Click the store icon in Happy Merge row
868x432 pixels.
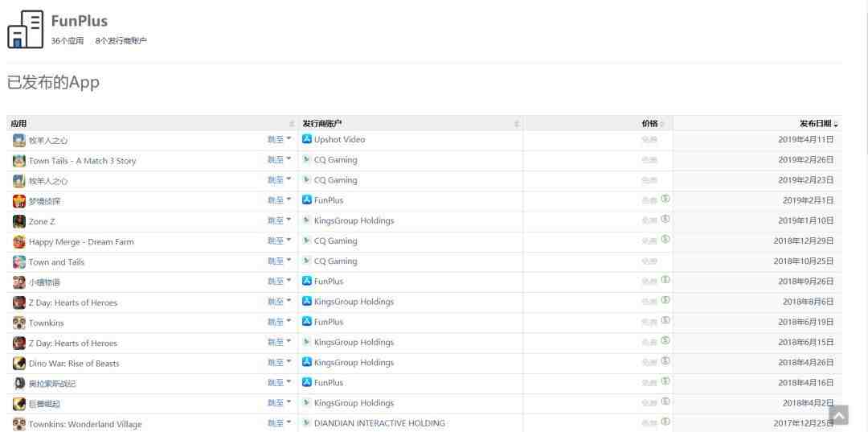pyautogui.click(x=307, y=241)
